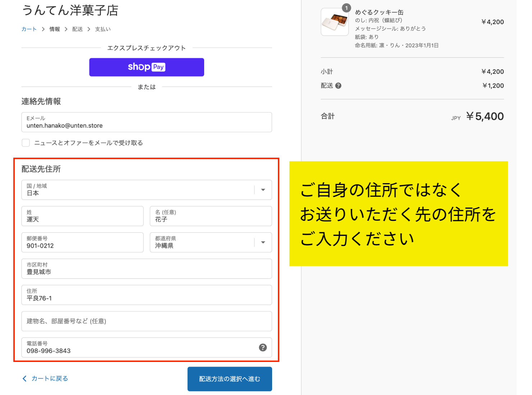Go to the 支払い breadcrumb step
The width and height of the screenshot is (532, 395).
coord(103,29)
